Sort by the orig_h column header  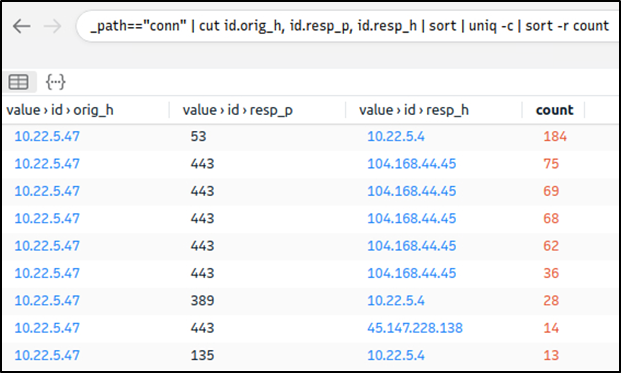[x=60, y=110]
